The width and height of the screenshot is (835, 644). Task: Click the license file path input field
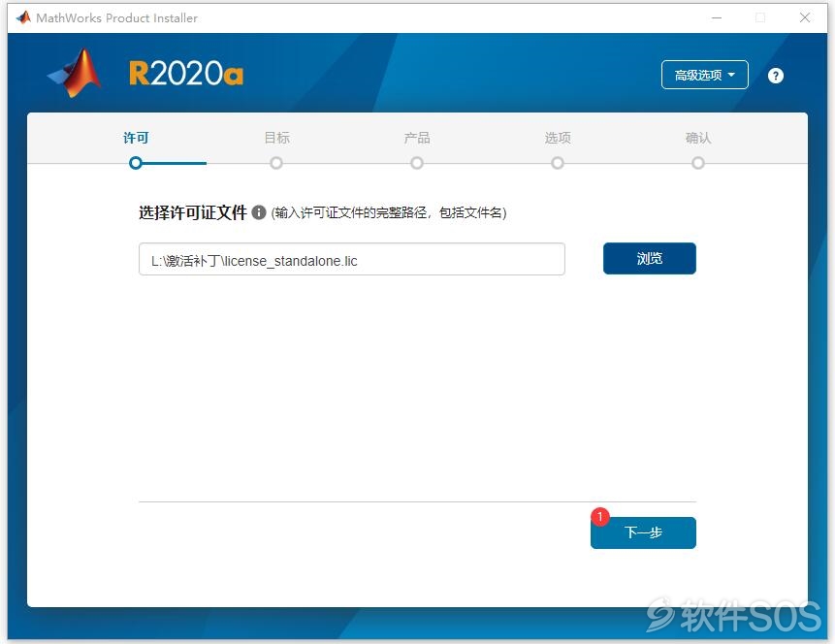(x=352, y=259)
